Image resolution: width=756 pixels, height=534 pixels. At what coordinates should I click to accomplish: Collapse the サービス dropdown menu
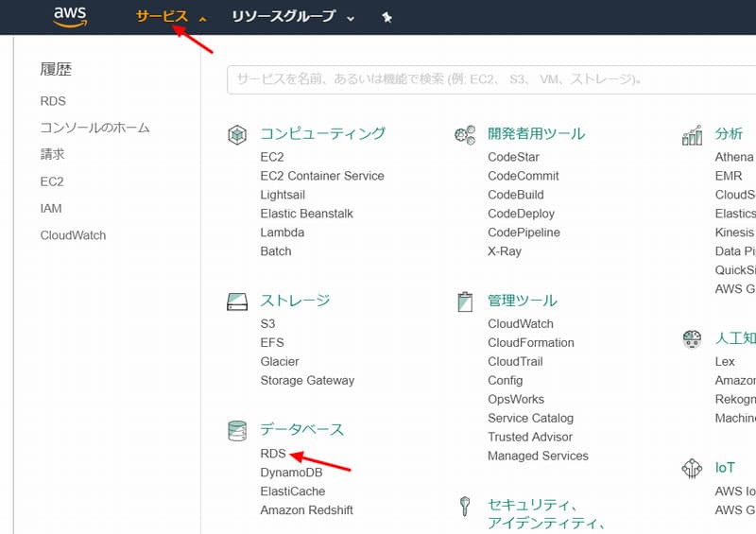pyautogui.click(x=170, y=17)
